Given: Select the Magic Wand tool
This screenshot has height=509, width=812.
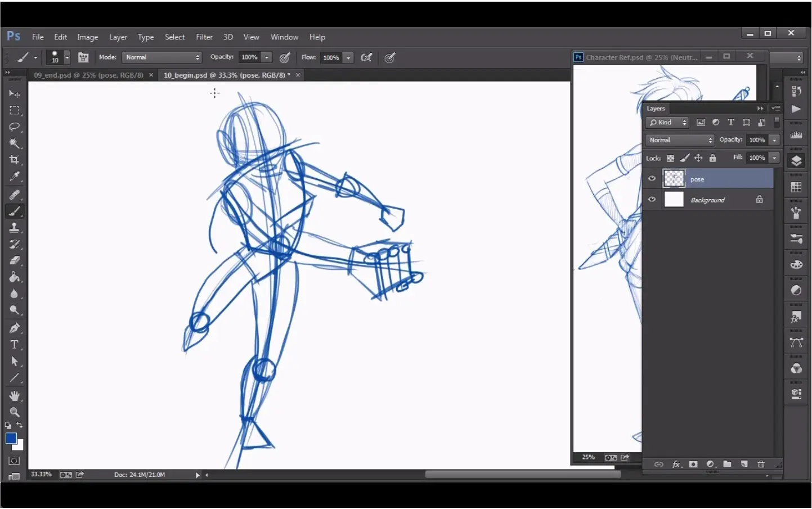Looking at the screenshot, I should [15, 143].
